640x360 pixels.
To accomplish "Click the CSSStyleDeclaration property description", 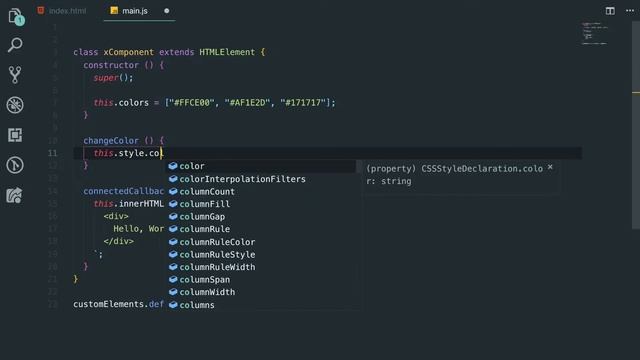I will pyautogui.click(x=454, y=175).
